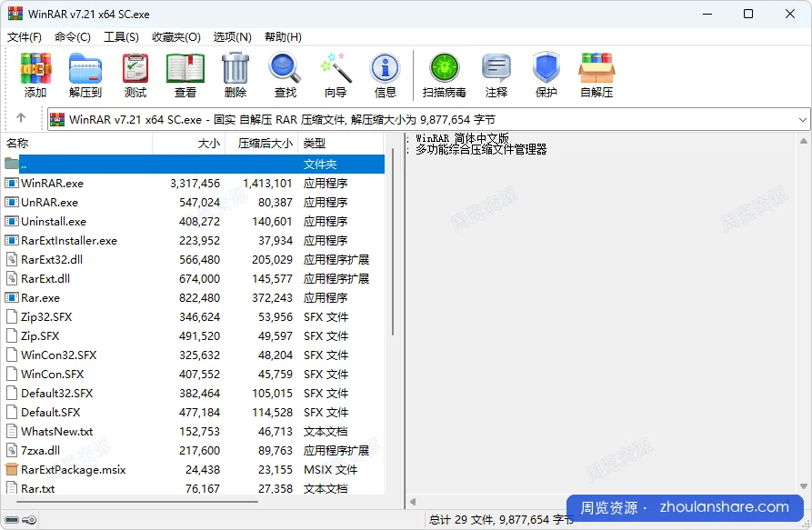The height and width of the screenshot is (530, 812).
Task: Select the Uninstall.exe file name
Action: 54,222
